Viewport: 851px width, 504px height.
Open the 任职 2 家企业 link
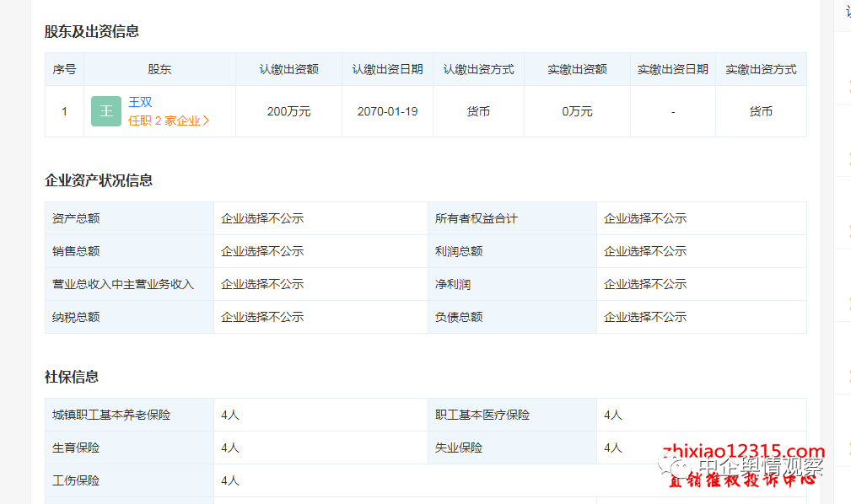tap(164, 121)
